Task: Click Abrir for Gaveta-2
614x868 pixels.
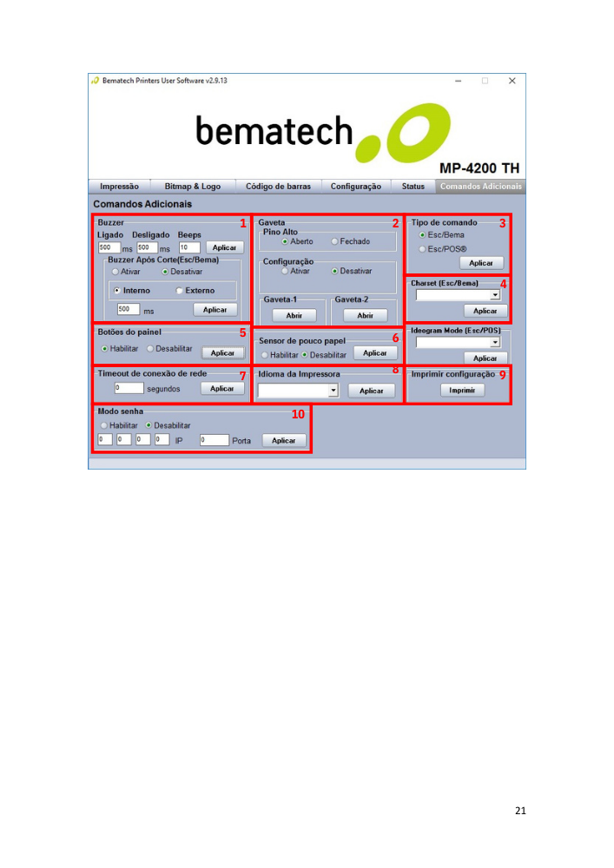Action: click(x=365, y=316)
